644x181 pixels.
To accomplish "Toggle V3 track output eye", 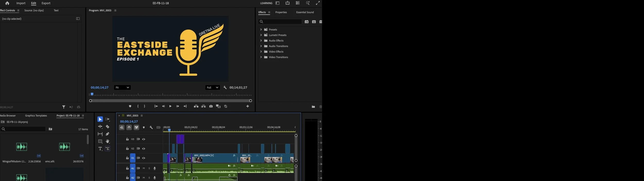I will click(x=144, y=139).
